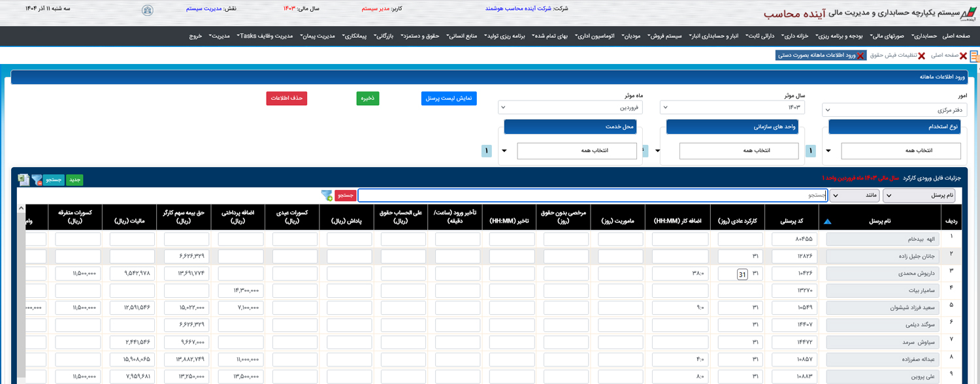Sort by نام پرسنل using the blue arrow
This screenshot has height=384, width=980.
point(828,222)
